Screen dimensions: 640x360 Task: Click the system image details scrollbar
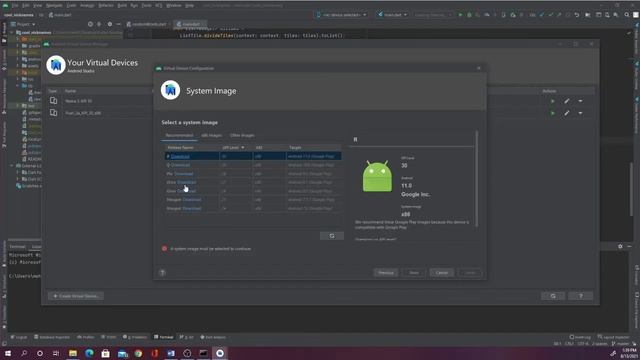pyautogui.click(x=476, y=179)
